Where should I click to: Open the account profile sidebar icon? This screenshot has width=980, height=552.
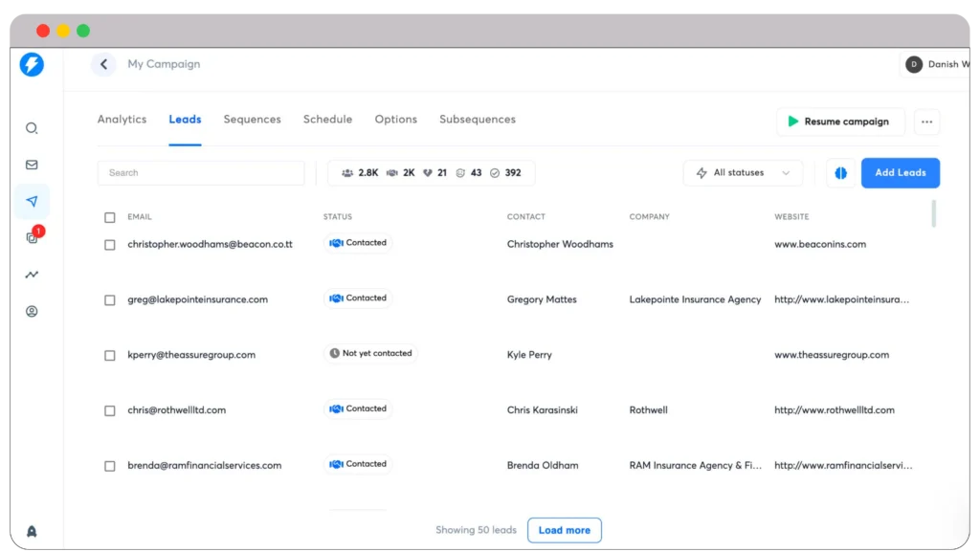tap(32, 311)
